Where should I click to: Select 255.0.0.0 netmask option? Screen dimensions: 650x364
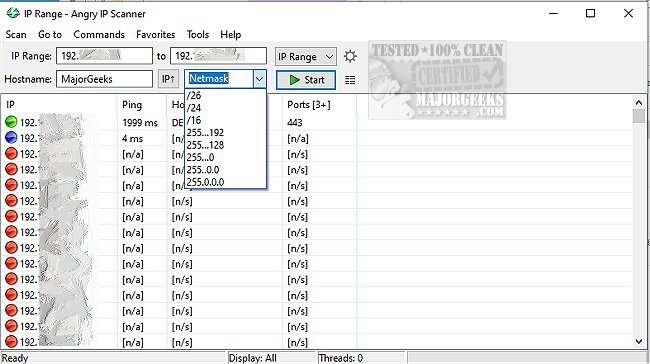click(205, 182)
